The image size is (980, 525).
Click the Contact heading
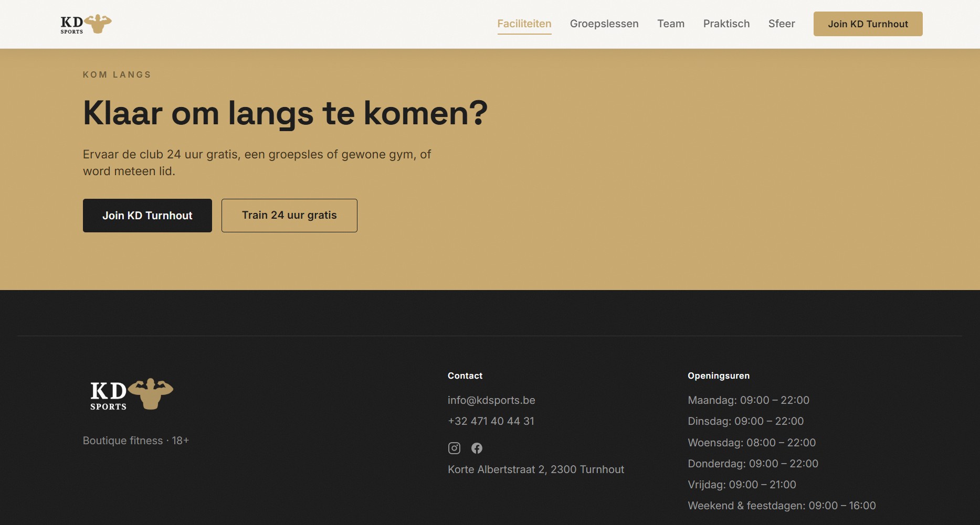465,376
